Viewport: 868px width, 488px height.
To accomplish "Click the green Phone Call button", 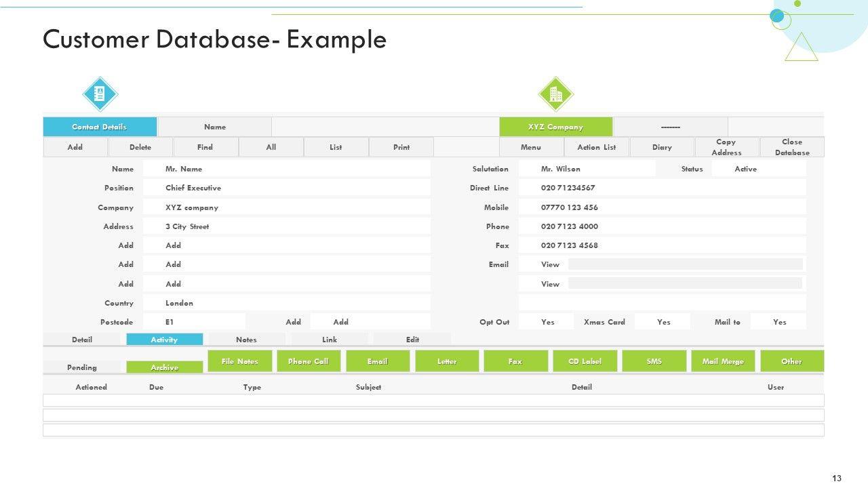I will [x=308, y=361].
